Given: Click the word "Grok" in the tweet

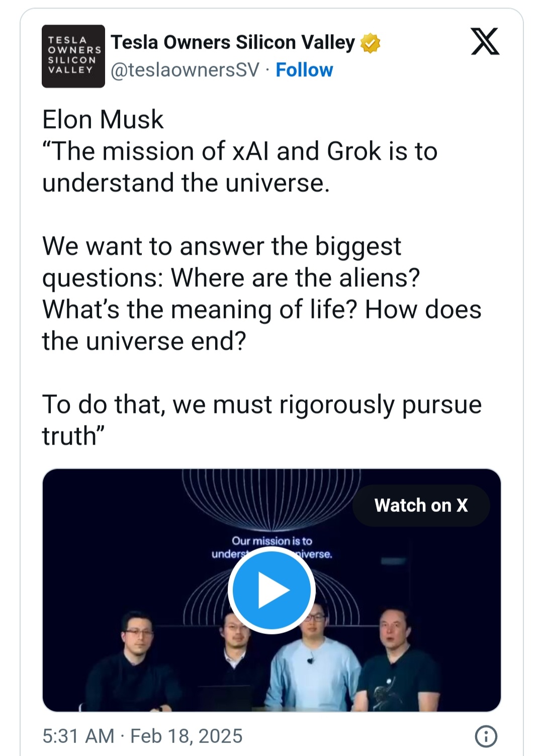Looking at the screenshot, I should click(x=353, y=151).
